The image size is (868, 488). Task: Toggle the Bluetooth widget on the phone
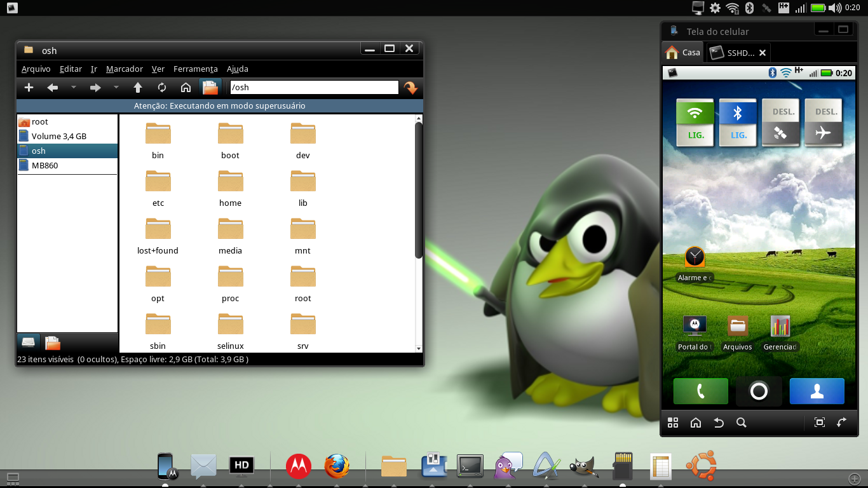[738, 122]
